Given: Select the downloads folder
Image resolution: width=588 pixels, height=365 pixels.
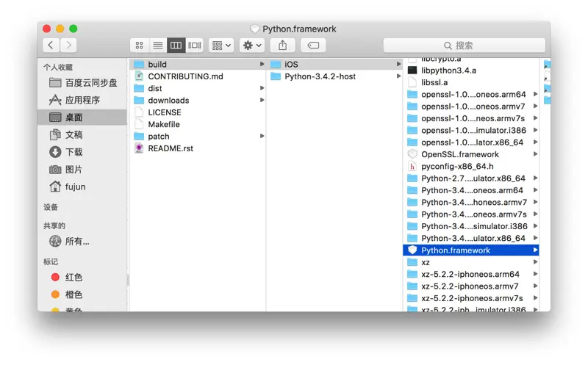Looking at the screenshot, I should [198, 101].
